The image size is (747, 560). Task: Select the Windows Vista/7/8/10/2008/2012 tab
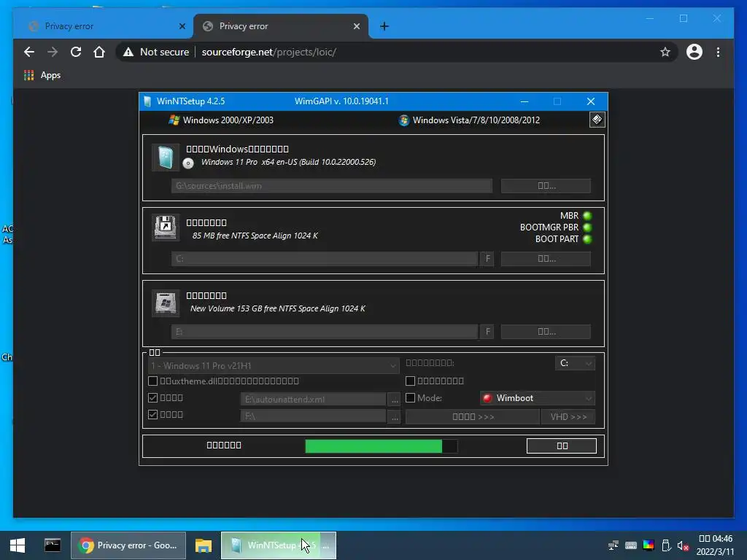pos(469,120)
